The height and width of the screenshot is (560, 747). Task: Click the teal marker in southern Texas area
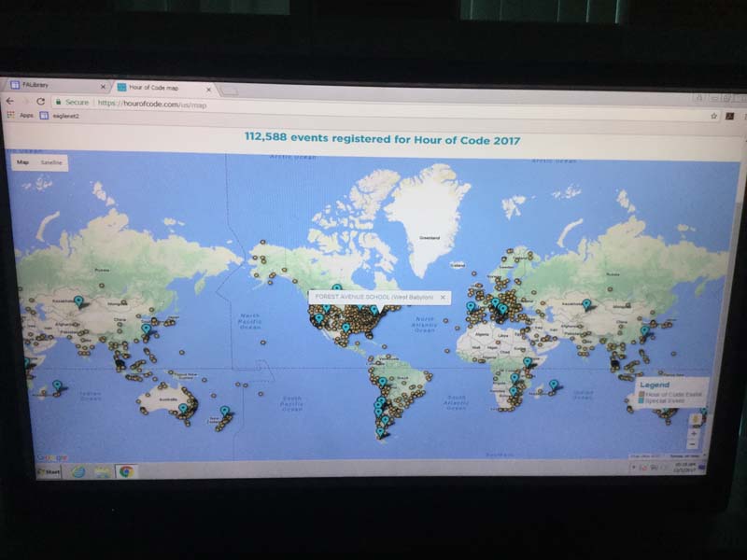point(346,329)
